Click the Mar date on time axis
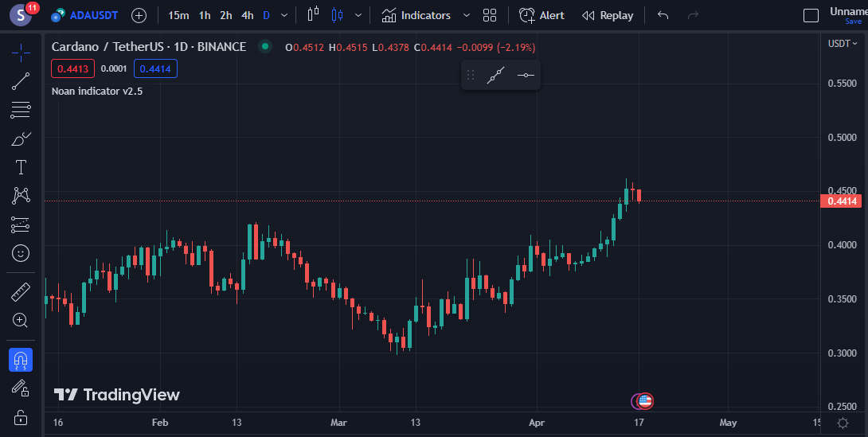Screen dimensions: 868x437 [338, 423]
